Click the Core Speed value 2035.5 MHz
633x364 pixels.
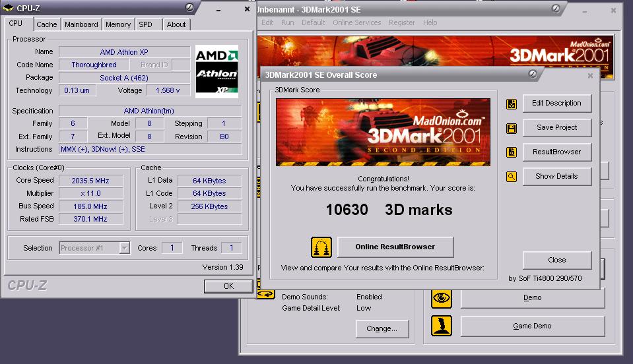click(90, 181)
